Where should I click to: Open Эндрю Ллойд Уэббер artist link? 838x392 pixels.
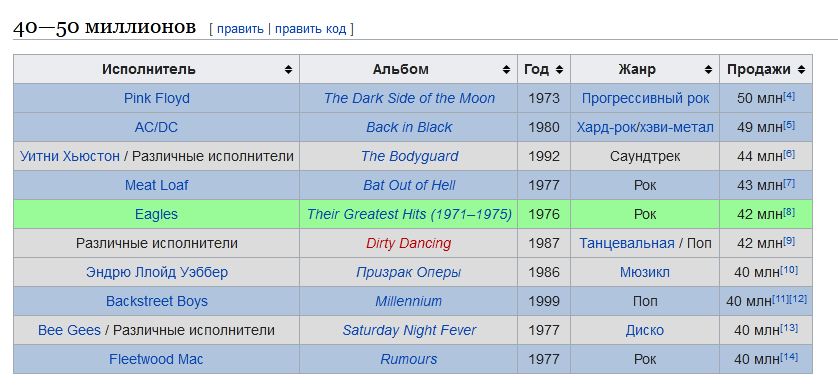click(x=157, y=272)
